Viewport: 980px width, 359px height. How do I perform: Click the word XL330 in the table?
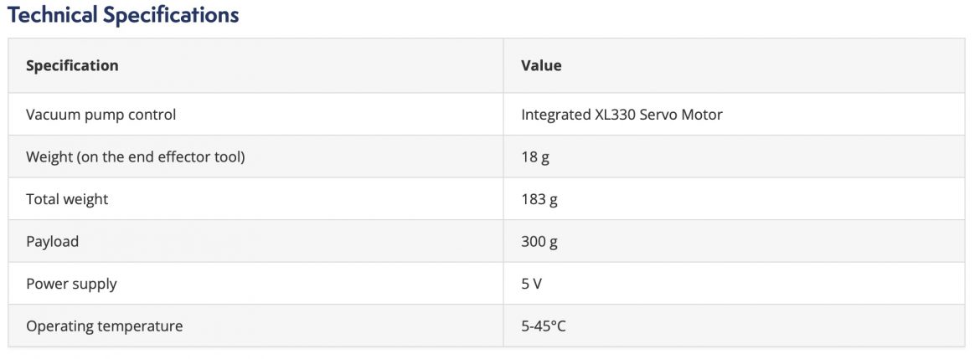point(615,115)
